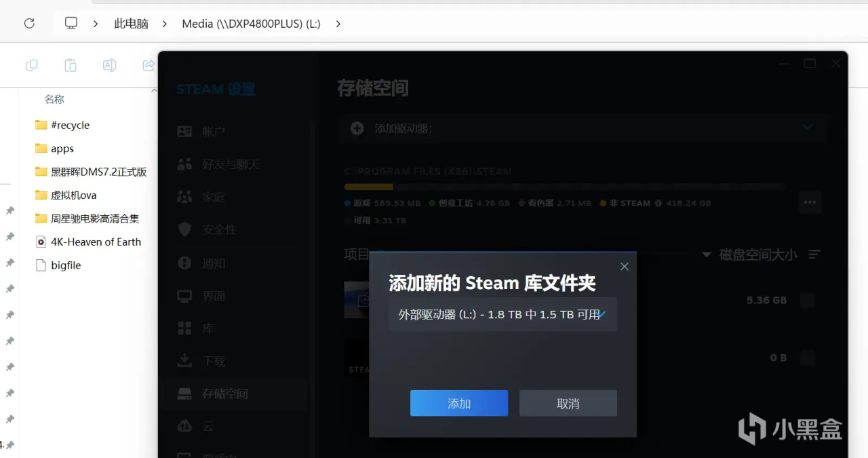The height and width of the screenshot is (458, 868).
Task: Click the computer icon in address bar
Action: pos(71,23)
